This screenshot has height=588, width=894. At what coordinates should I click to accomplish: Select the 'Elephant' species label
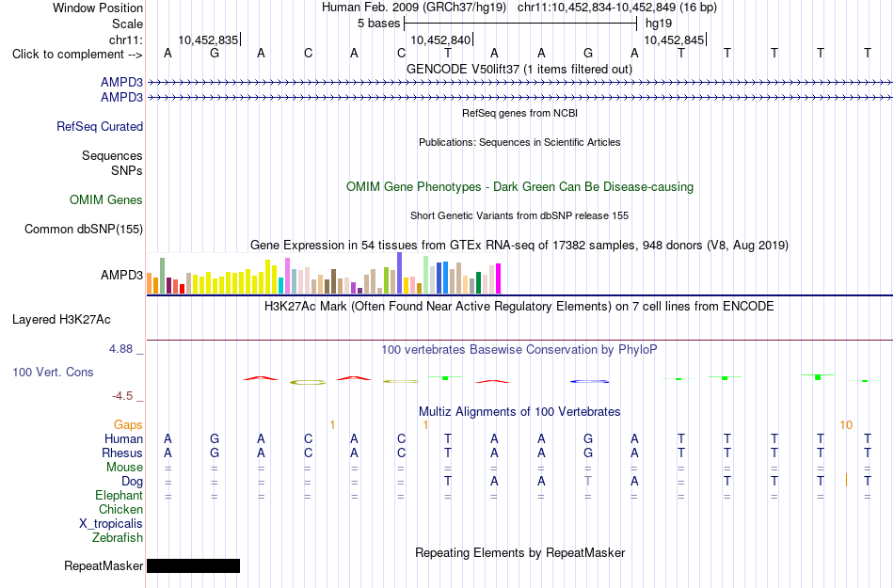point(119,495)
